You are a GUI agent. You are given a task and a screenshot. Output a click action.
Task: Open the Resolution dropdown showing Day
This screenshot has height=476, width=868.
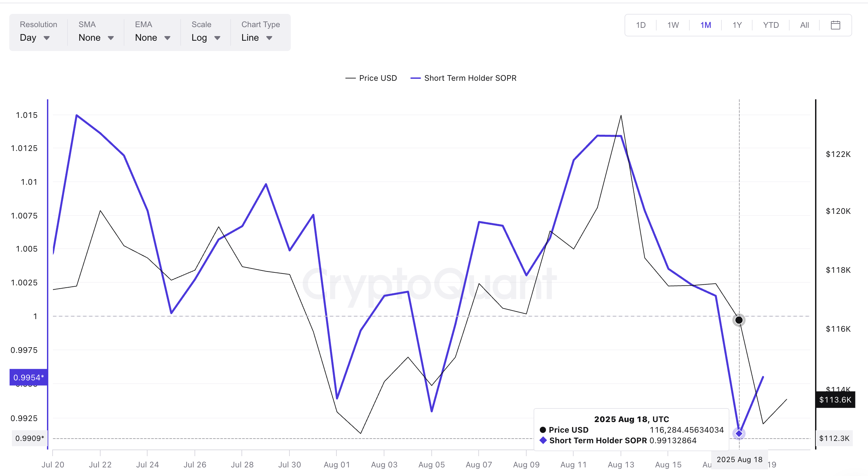pos(35,38)
